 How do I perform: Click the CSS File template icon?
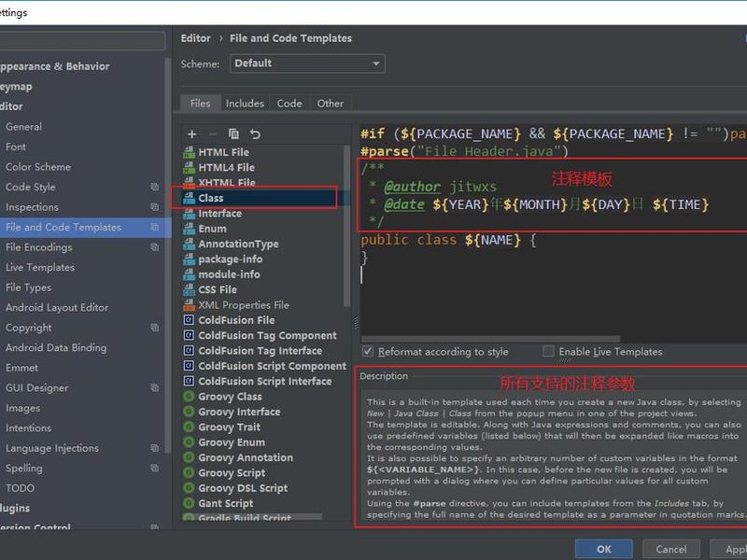pyautogui.click(x=190, y=289)
